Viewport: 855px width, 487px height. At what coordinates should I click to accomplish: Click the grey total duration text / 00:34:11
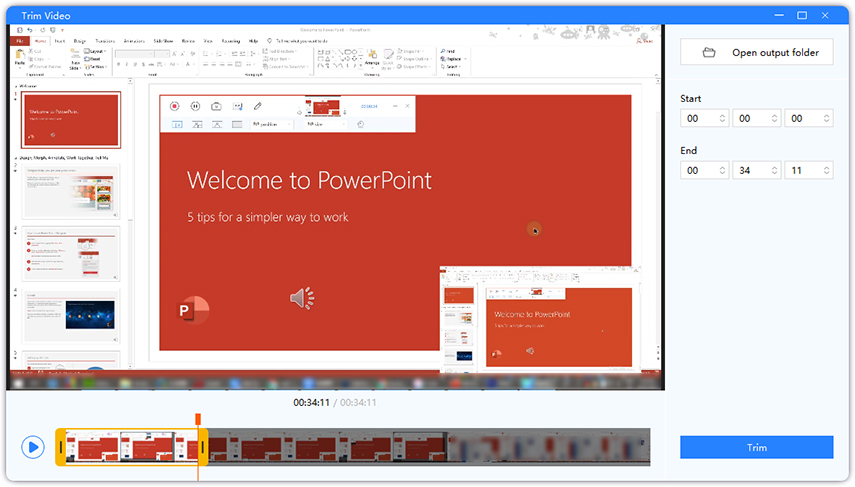coord(354,402)
